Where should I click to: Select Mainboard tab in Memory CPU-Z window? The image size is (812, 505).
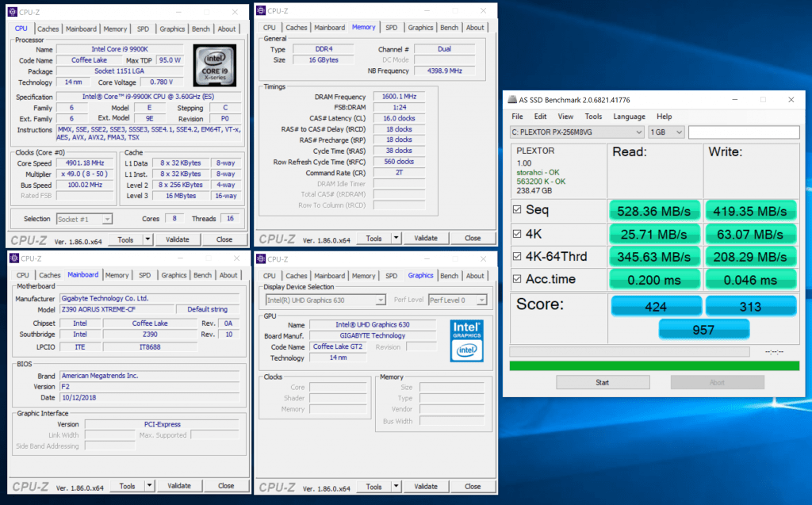(x=329, y=28)
